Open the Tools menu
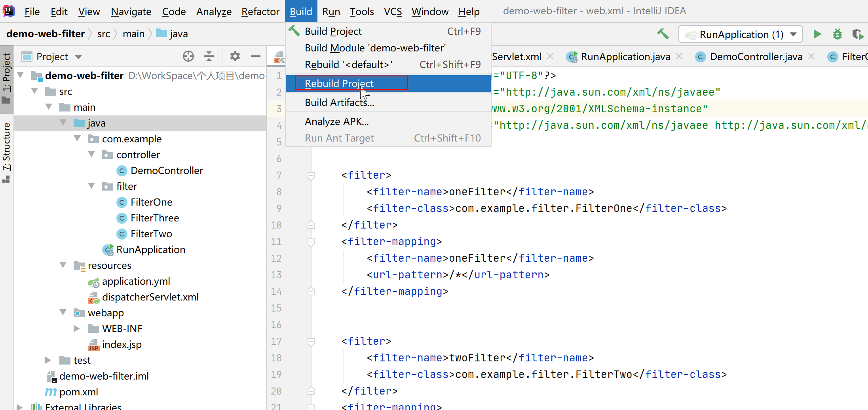The height and width of the screenshot is (410, 868). coord(362,11)
